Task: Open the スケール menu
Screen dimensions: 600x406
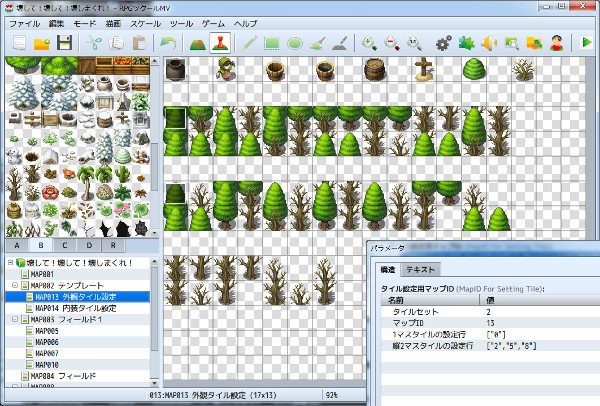Action: click(145, 23)
